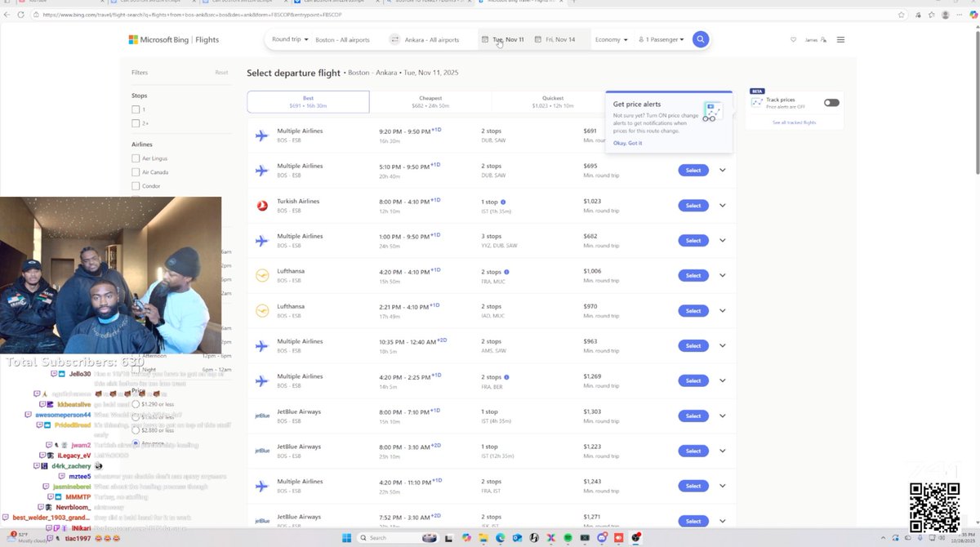Open the Round trip dropdown
The width and height of the screenshot is (980, 547).
(x=289, y=39)
